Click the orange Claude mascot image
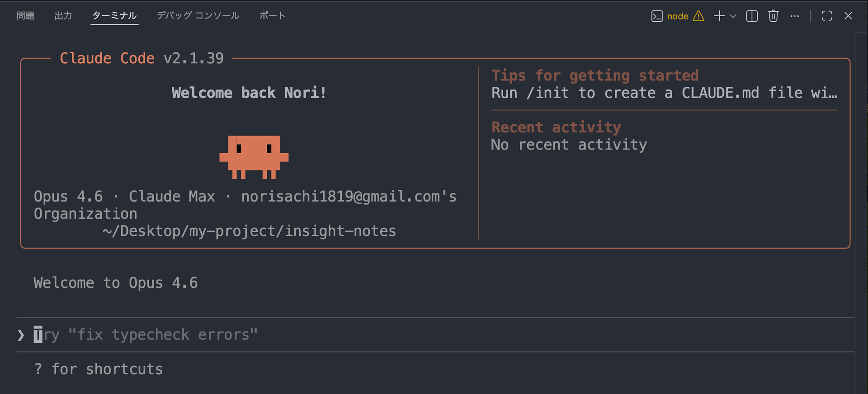This screenshot has height=394, width=868. click(254, 157)
